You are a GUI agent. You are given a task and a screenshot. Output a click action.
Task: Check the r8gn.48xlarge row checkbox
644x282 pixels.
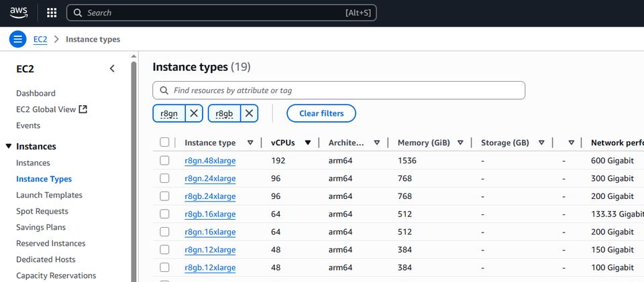[165, 160]
